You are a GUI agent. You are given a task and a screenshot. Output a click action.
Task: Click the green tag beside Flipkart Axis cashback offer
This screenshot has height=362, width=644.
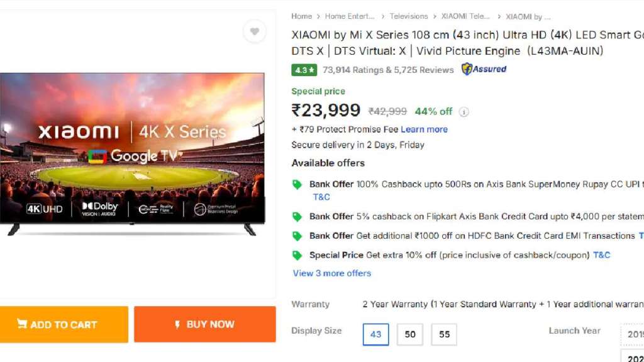pyautogui.click(x=297, y=217)
